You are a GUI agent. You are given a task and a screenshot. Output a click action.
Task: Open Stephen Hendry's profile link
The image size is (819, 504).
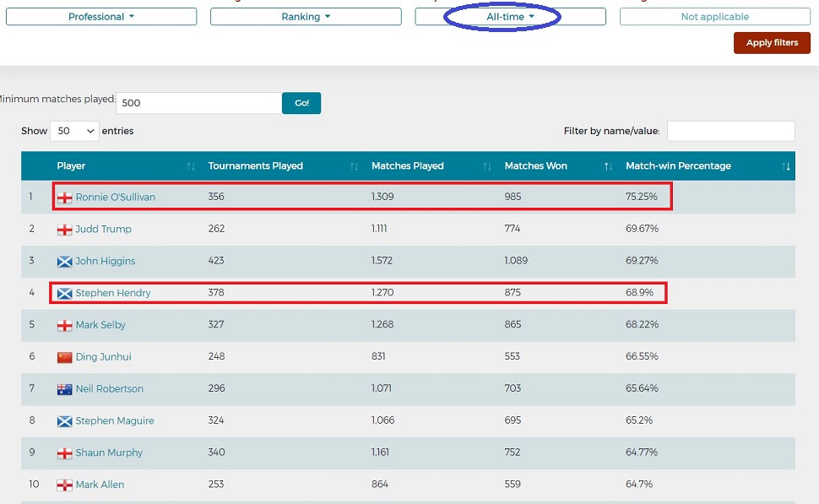pos(113,294)
